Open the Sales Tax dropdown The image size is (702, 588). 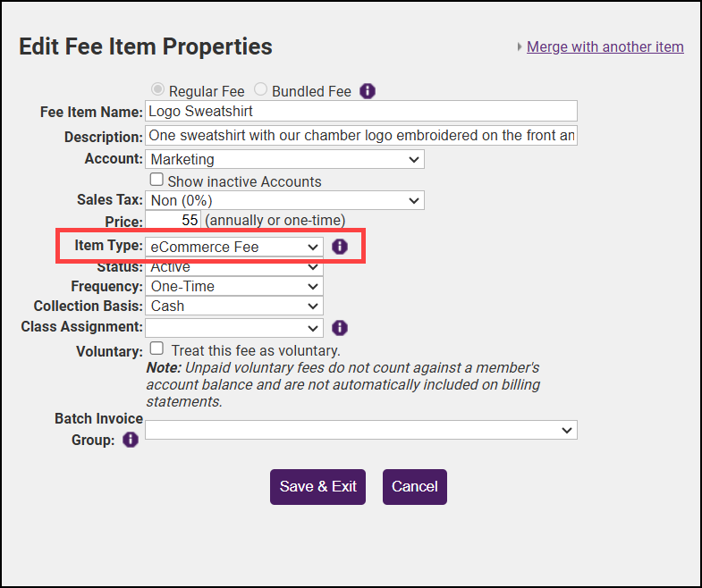(x=284, y=200)
